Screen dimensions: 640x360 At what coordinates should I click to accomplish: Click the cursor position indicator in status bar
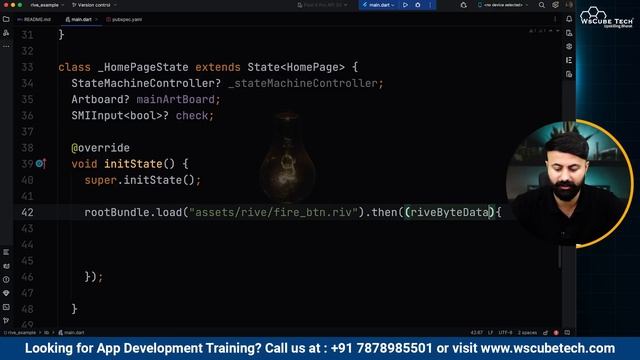click(476, 333)
